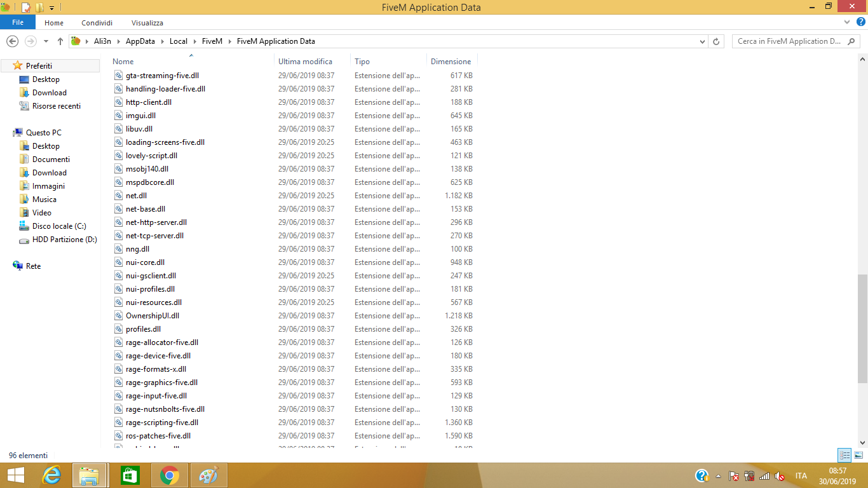This screenshot has width=868, height=488.
Task: Click Local in the address breadcrumb
Action: tap(179, 41)
